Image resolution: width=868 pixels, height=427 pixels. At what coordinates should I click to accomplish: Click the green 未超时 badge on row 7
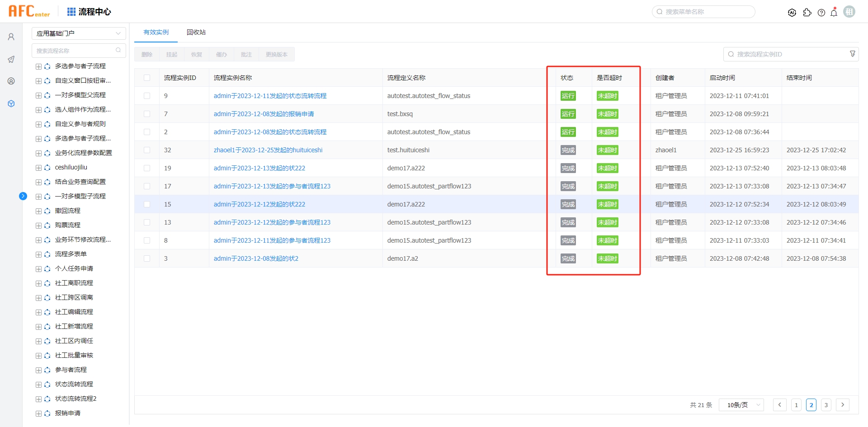tap(607, 113)
